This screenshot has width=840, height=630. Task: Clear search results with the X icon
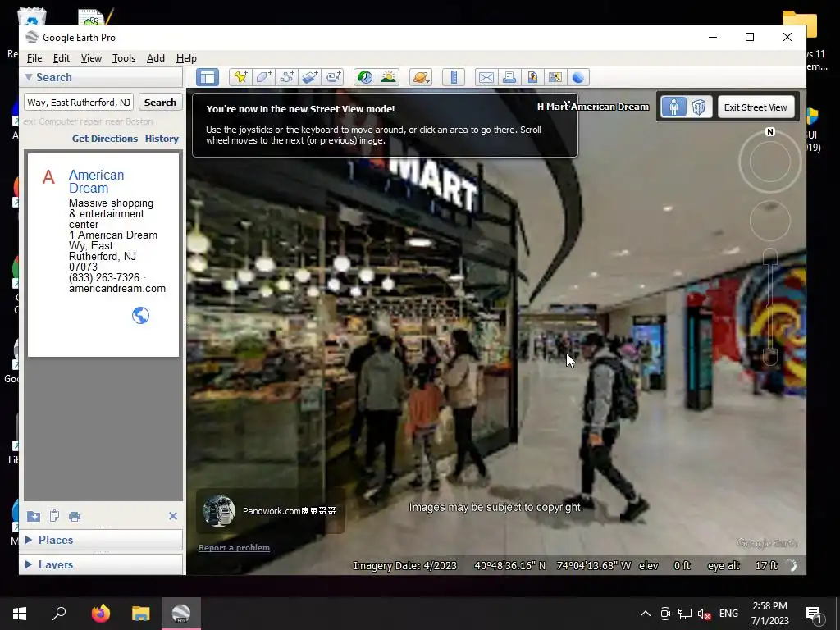pyautogui.click(x=173, y=516)
